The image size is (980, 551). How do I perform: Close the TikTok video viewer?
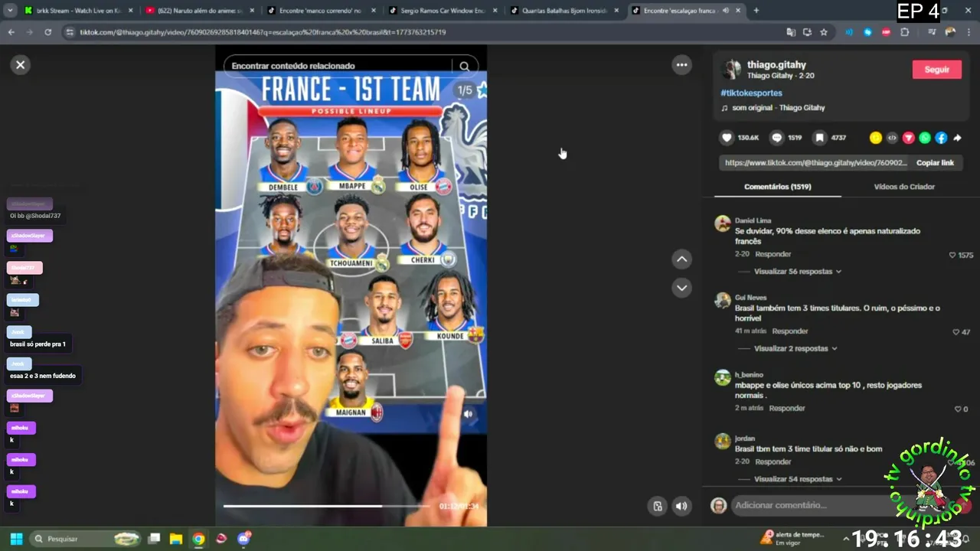[21, 65]
